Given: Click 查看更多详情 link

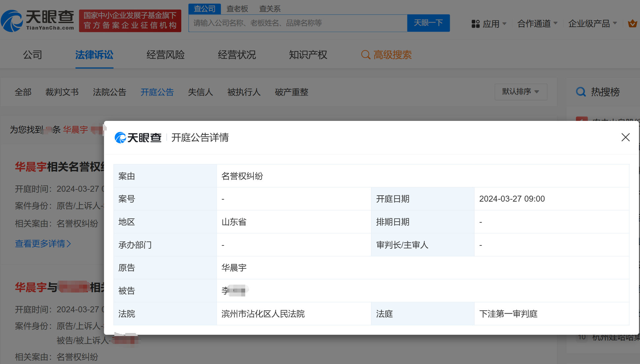Looking at the screenshot, I should coord(43,243).
